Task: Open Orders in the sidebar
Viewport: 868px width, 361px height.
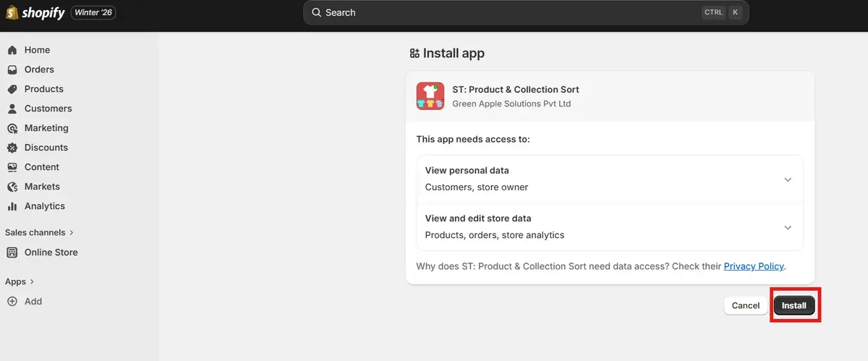Action: [x=39, y=69]
